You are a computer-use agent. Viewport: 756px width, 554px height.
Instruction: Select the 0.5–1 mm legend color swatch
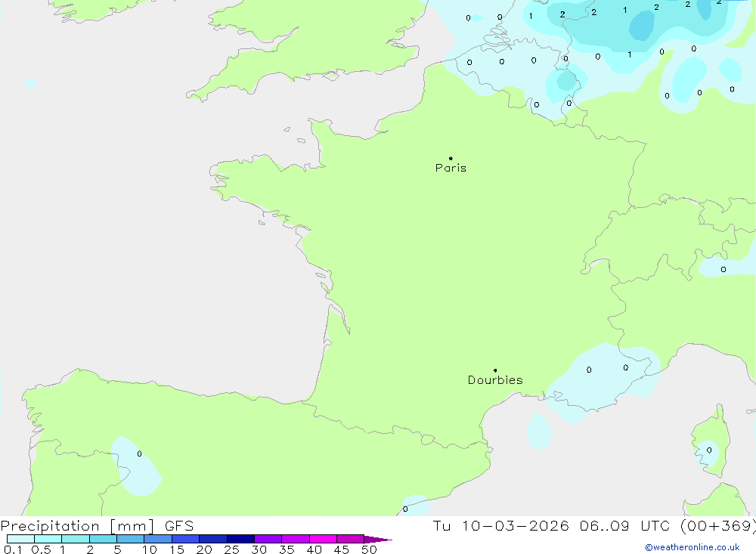click(x=48, y=539)
